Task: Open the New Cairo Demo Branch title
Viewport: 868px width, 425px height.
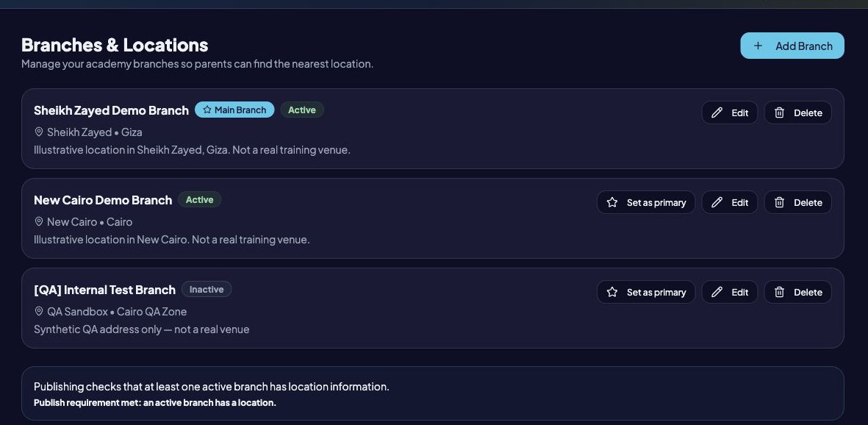Action: 103,200
